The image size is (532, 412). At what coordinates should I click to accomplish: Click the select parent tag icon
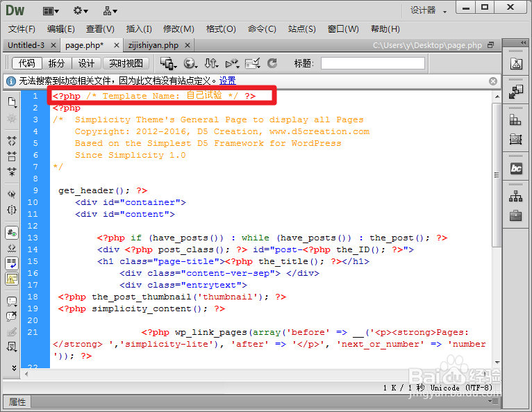point(12,195)
